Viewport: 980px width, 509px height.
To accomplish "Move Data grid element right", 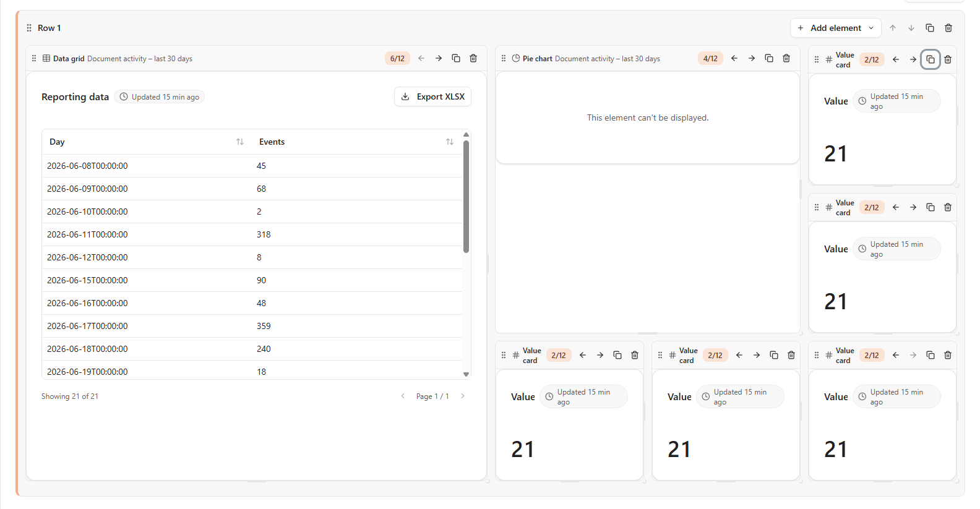I will [439, 58].
